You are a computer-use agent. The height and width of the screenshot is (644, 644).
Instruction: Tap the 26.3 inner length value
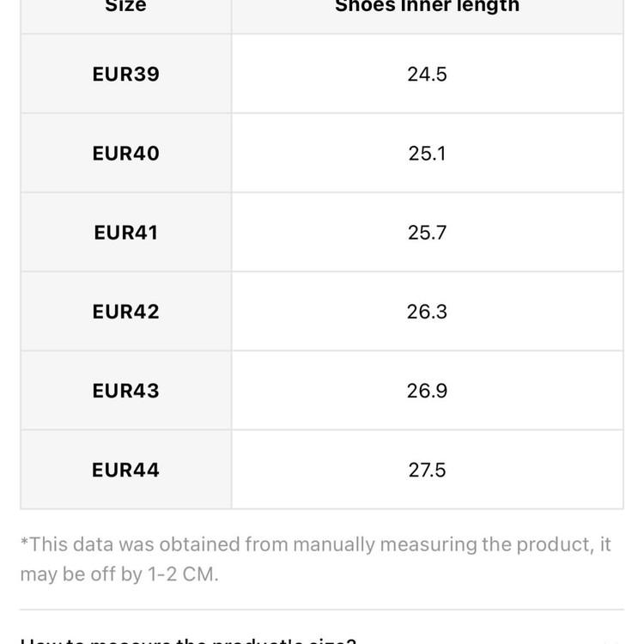[427, 312]
